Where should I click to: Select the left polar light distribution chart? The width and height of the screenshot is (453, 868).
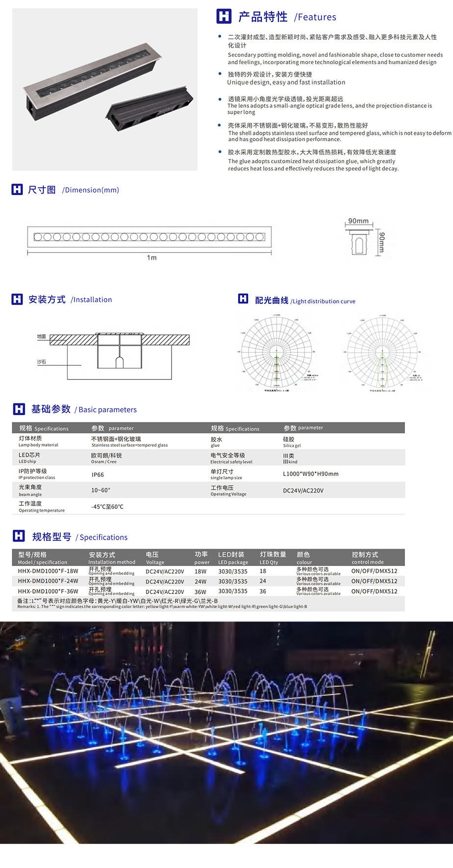277,353
